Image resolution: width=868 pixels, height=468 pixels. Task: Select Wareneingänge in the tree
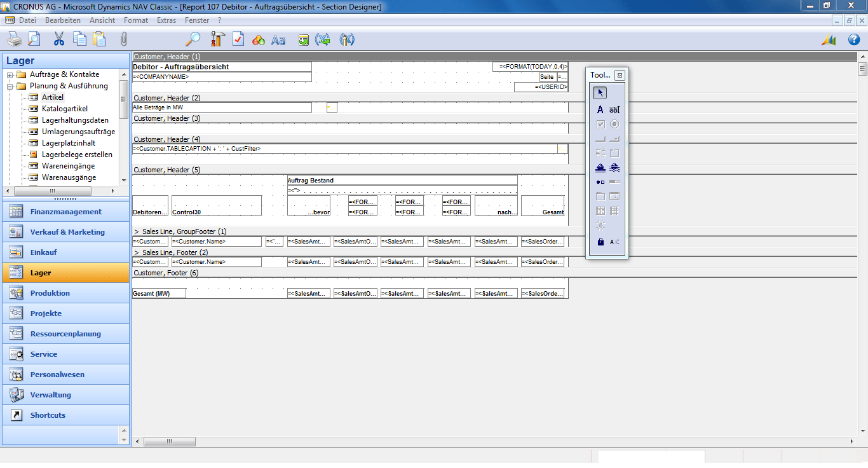click(69, 166)
